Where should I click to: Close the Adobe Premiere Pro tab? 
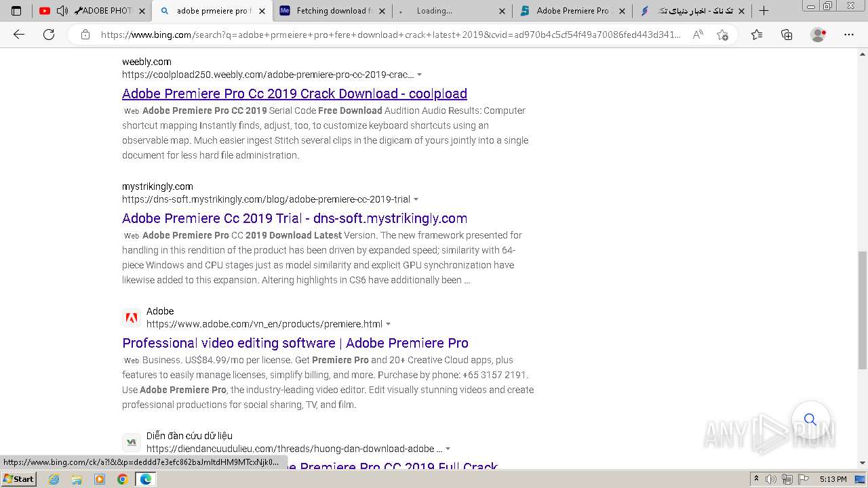point(622,11)
